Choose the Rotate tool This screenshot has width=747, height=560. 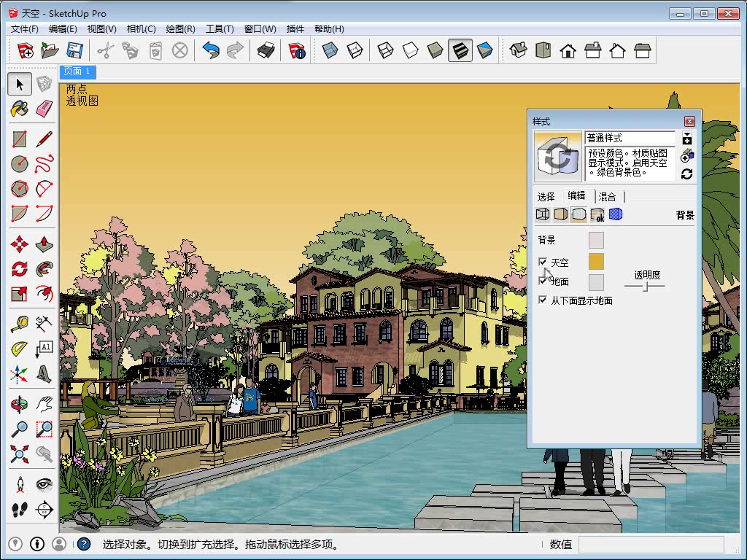coord(20,269)
